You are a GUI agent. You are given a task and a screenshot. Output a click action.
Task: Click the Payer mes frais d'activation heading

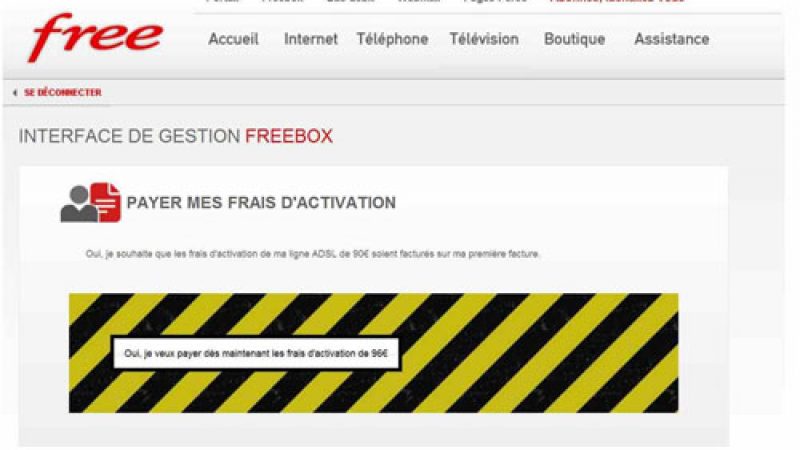pos(261,203)
